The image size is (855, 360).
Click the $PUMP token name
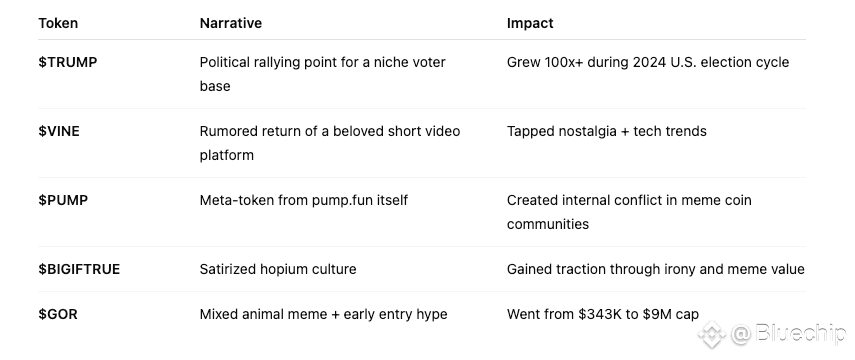(63, 200)
